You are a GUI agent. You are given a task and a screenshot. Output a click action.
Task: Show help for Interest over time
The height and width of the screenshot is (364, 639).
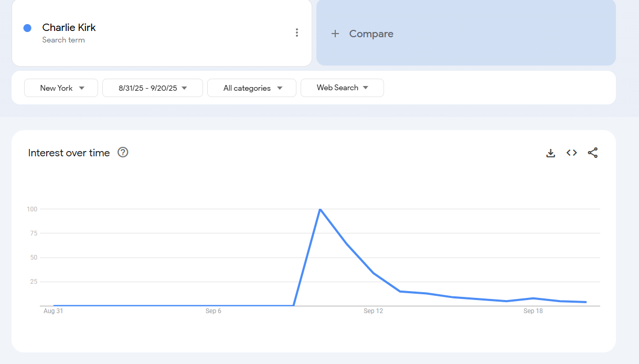(123, 153)
